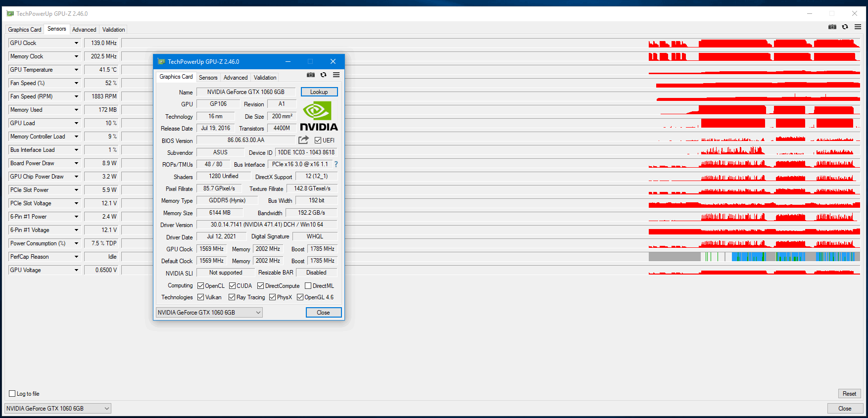
Task: Click the Reset button
Action: [x=850, y=394]
